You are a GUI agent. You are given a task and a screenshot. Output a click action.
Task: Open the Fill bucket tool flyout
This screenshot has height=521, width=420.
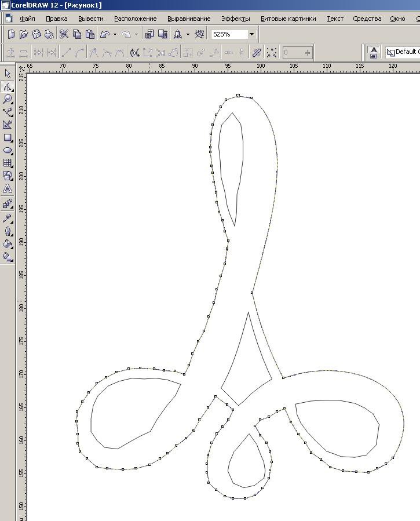(x=8, y=244)
